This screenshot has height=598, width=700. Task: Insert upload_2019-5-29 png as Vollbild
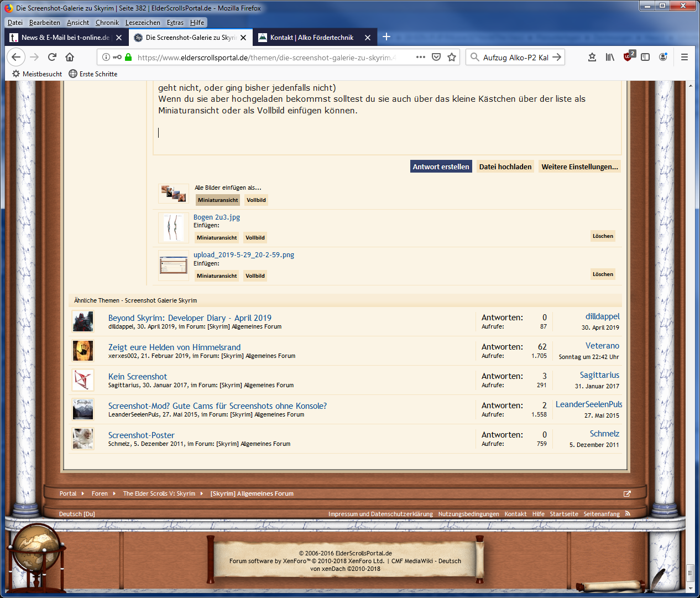pos(255,275)
